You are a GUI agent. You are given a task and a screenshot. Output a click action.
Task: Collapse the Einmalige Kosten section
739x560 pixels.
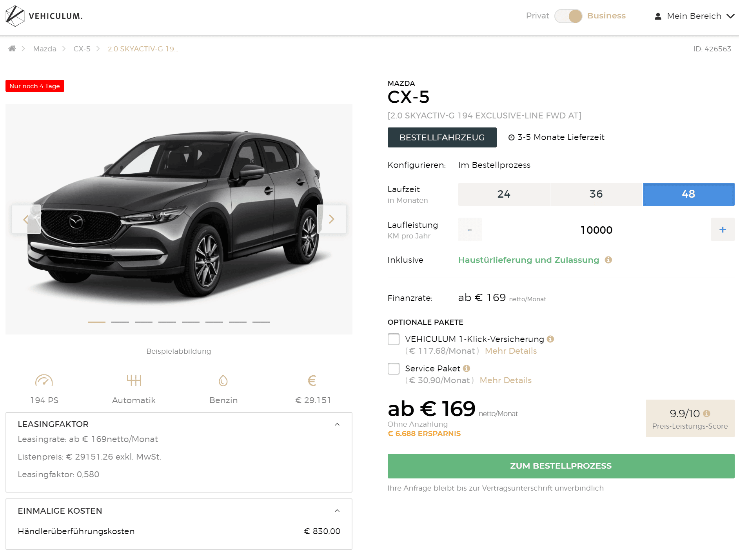coord(337,511)
